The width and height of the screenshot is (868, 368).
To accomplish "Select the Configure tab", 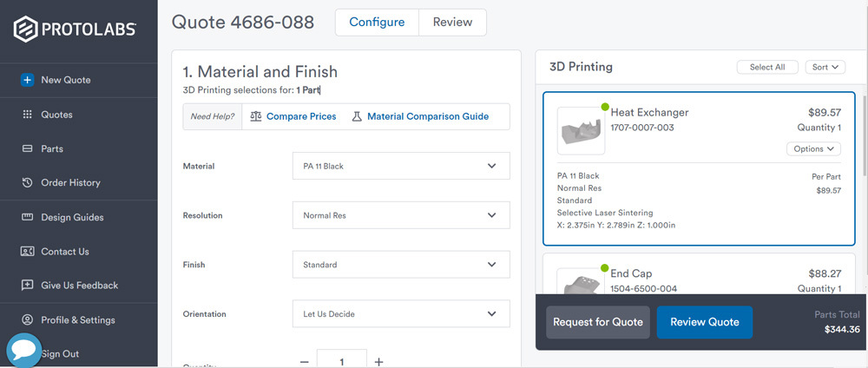I will click(x=377, y=23).
